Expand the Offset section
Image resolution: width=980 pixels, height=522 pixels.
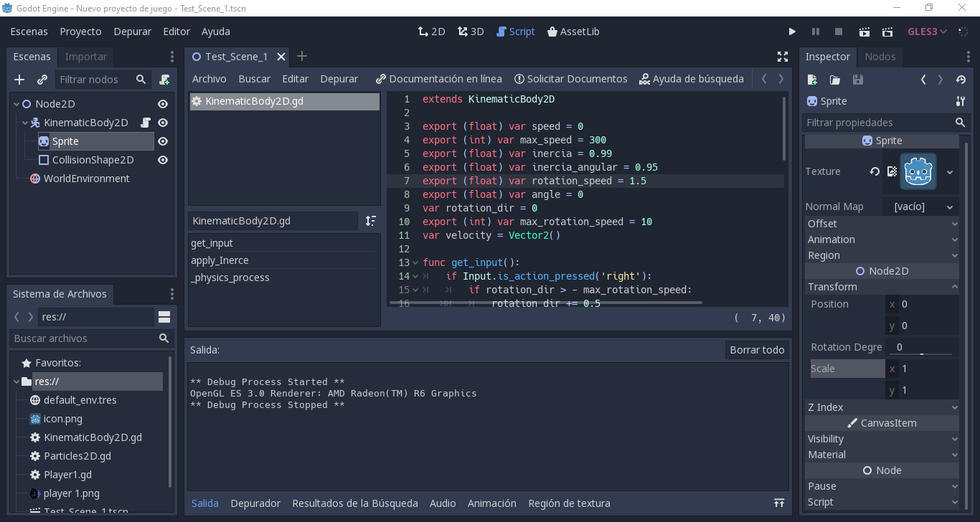(882, 224)
